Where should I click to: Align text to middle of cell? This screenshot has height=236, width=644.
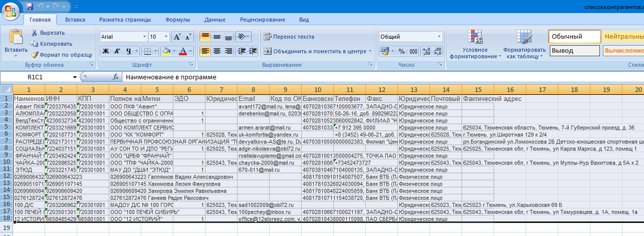point(217,37)
